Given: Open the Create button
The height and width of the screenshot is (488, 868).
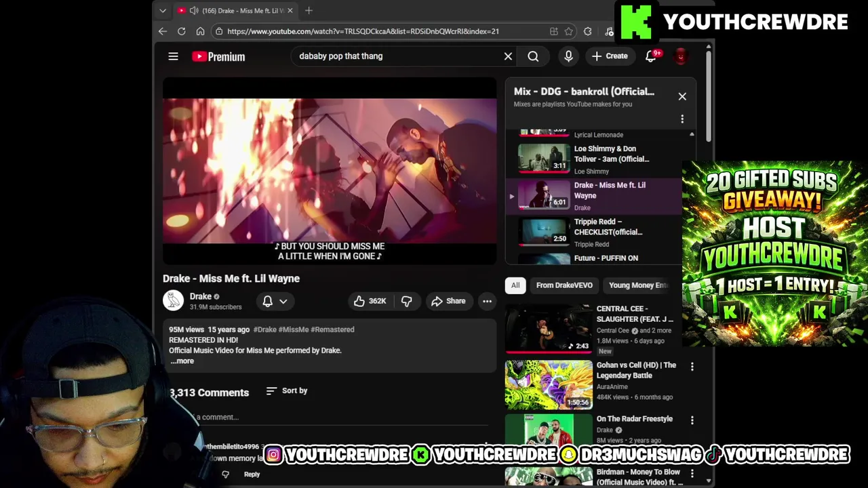Looking at the screenshot, I should [x=610, y=56].
